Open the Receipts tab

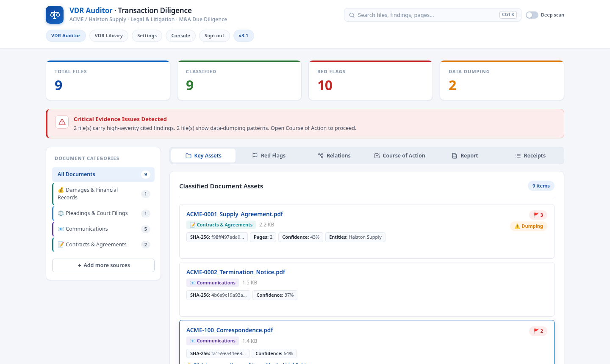pyautogui.click(x=530, y=156)
